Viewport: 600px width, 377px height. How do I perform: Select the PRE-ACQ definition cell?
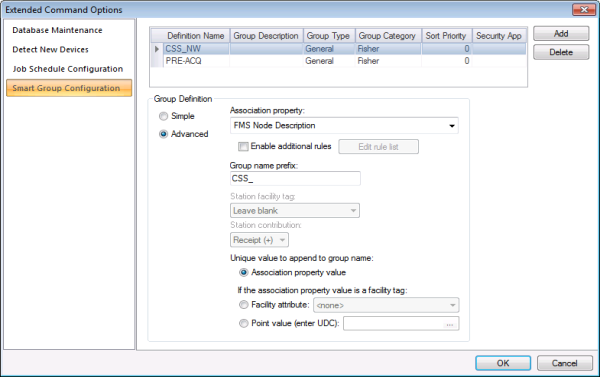pos(196,61)
